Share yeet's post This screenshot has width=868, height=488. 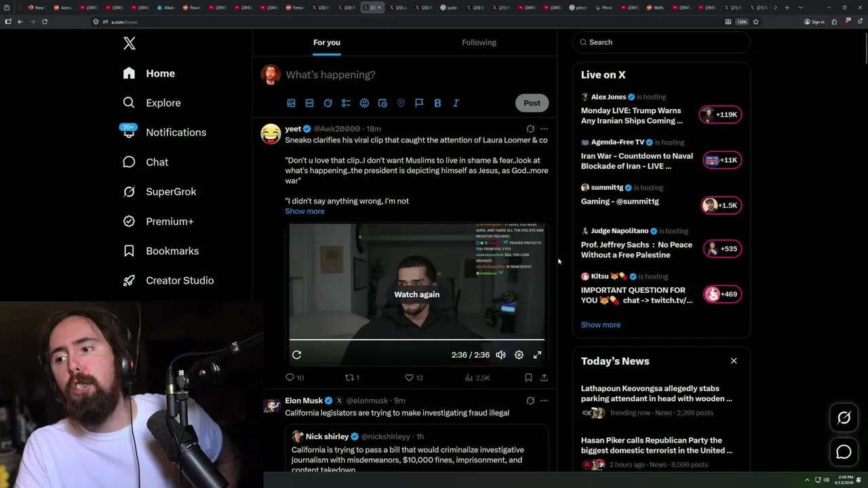click(544, 378)
